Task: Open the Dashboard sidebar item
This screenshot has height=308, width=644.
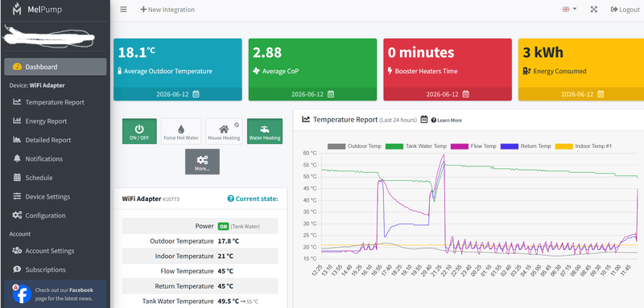Action: 56,67
